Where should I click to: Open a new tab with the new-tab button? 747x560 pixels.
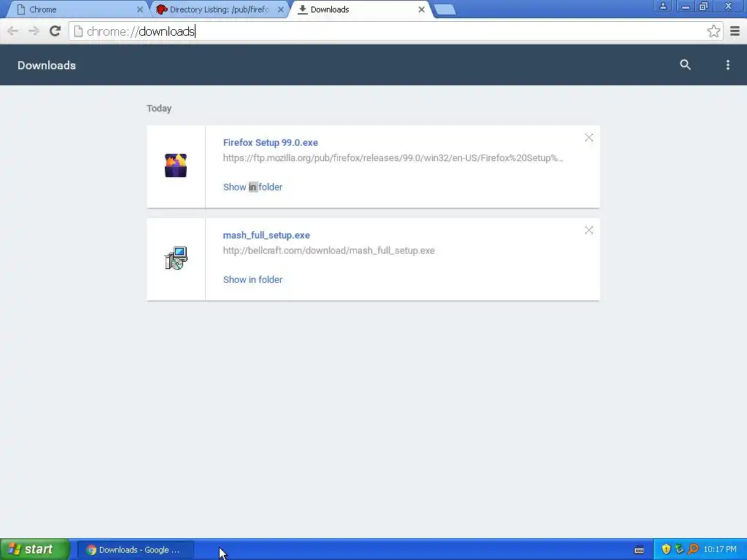pos(446,9)
